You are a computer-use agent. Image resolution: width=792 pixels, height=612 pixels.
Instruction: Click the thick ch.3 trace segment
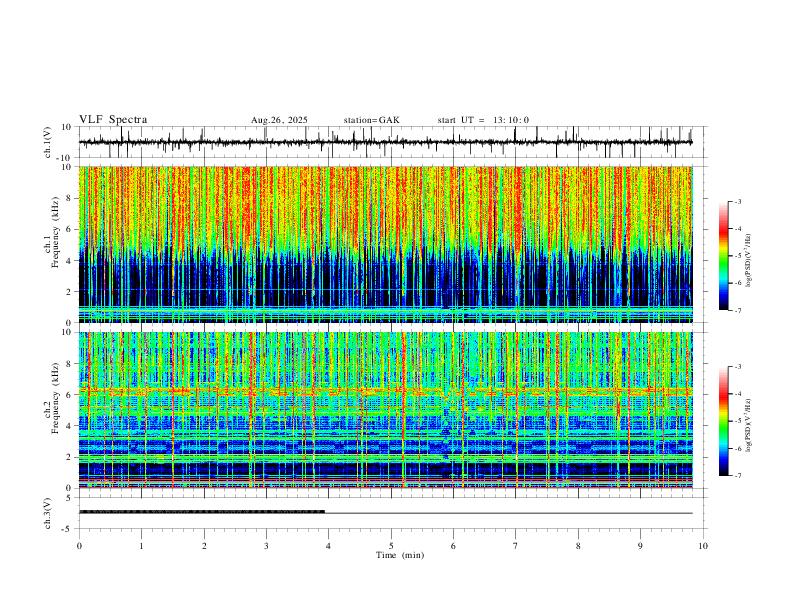[202, 512]
